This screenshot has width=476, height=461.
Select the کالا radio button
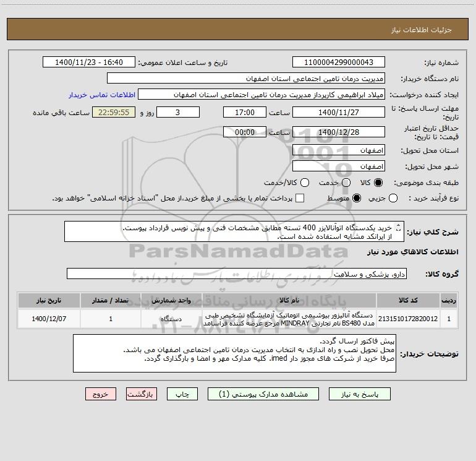[x=378, y=183]
